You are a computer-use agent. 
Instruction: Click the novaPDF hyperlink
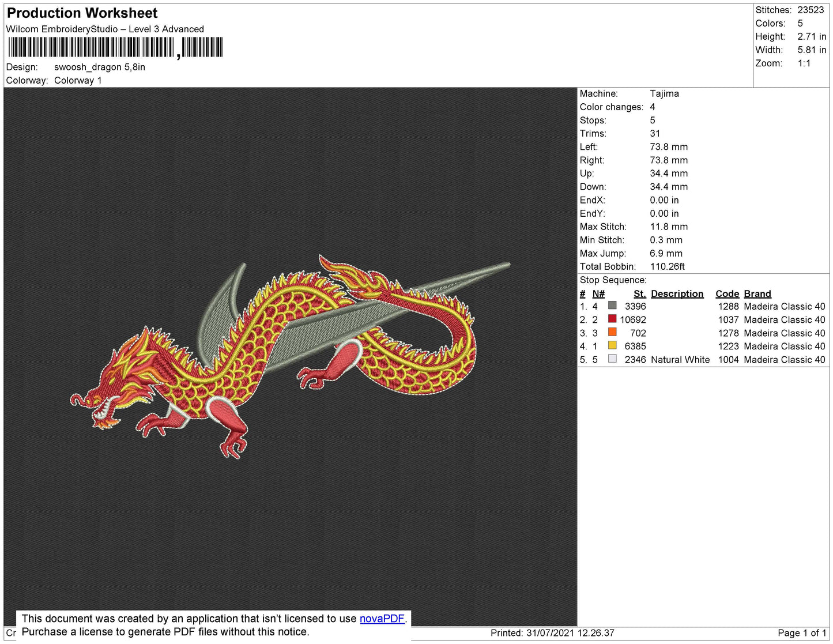tap(382, 619)
